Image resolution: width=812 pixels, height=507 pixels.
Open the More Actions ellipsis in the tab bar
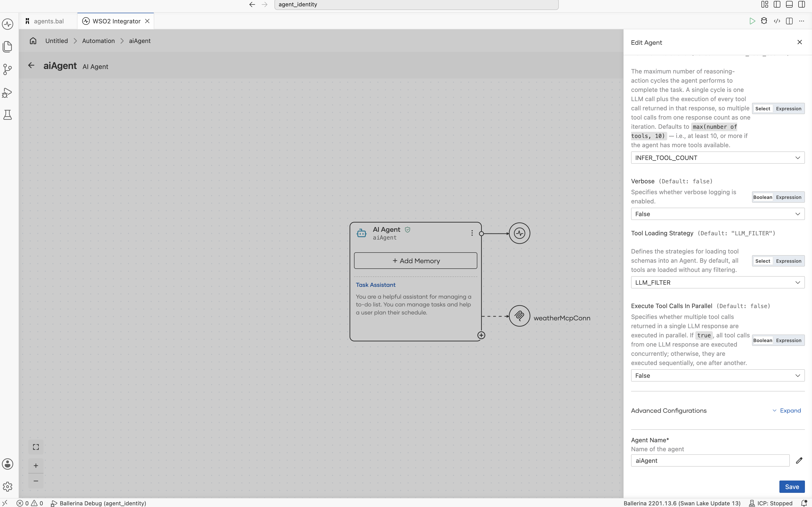[x=802, y=21]
